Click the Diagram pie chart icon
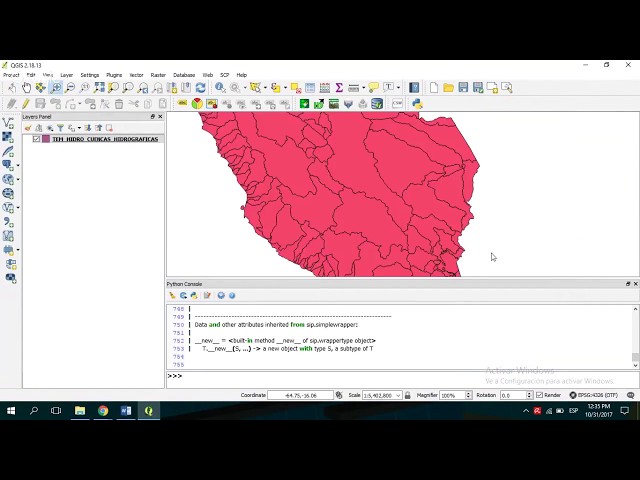640x480 pixels. 197,104
